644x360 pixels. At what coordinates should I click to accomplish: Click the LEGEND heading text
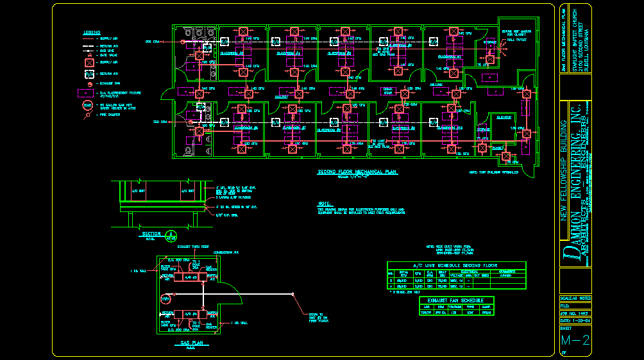91,32
